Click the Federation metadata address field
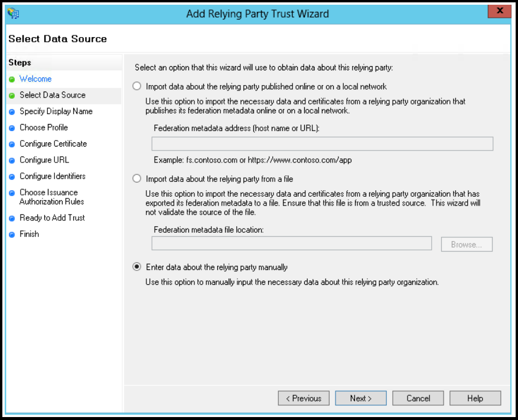The image size is (518, 420). point(322,144)
